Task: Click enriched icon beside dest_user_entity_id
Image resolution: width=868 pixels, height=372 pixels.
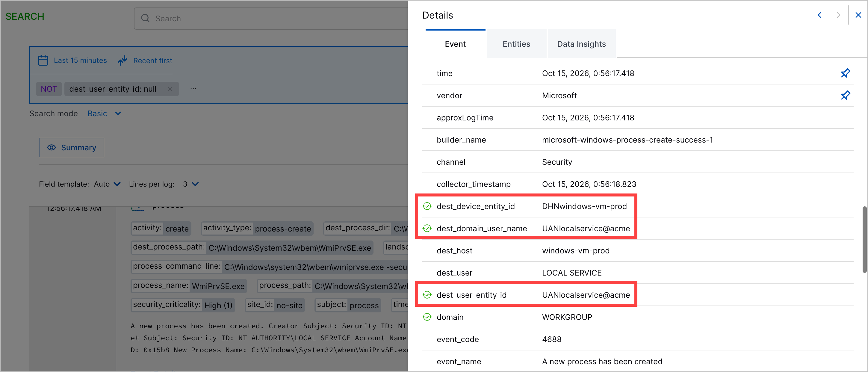Action: (427, 295)
